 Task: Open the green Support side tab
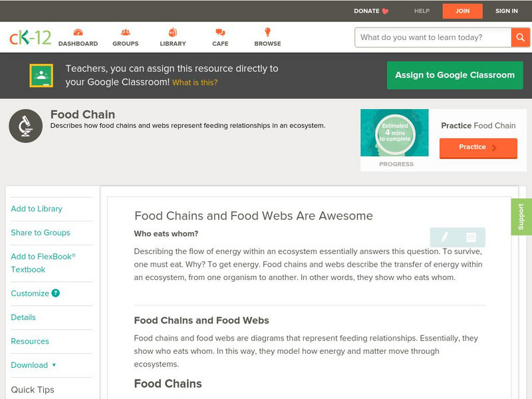tap(521, 217)
